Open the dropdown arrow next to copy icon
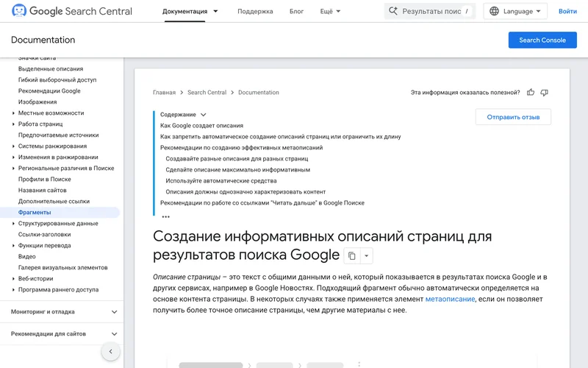This screenshot has height=368, width=588. (x=366, y=255)
